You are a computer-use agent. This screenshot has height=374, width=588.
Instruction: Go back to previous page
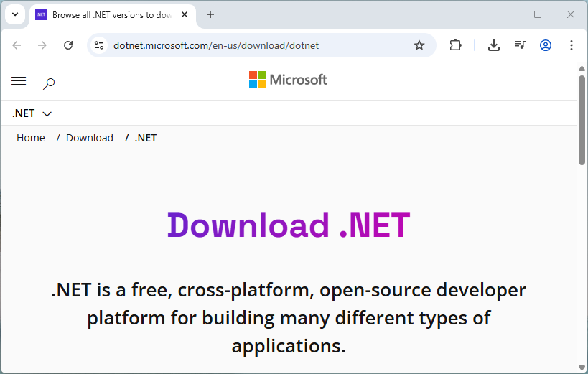point(17,45)
